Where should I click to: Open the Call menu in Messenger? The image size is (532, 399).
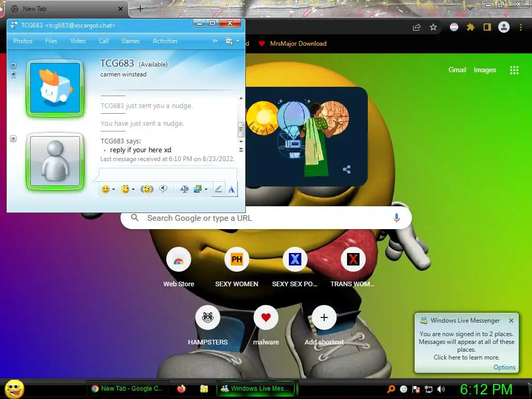point(103,41)
